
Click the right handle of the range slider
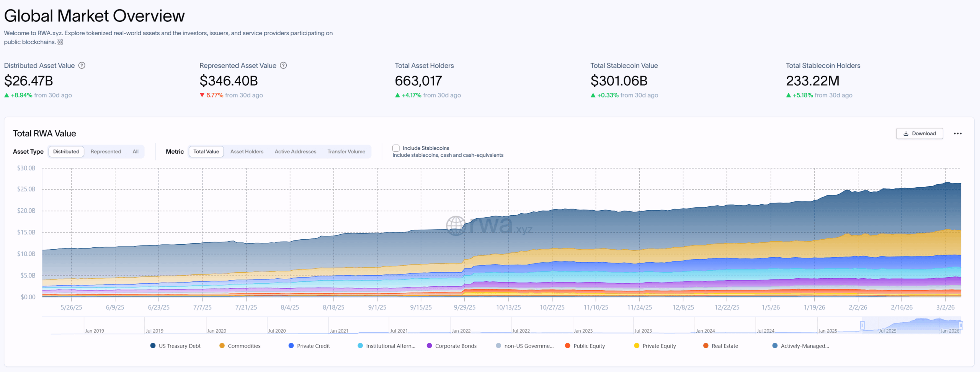click(x=960, y=325)
